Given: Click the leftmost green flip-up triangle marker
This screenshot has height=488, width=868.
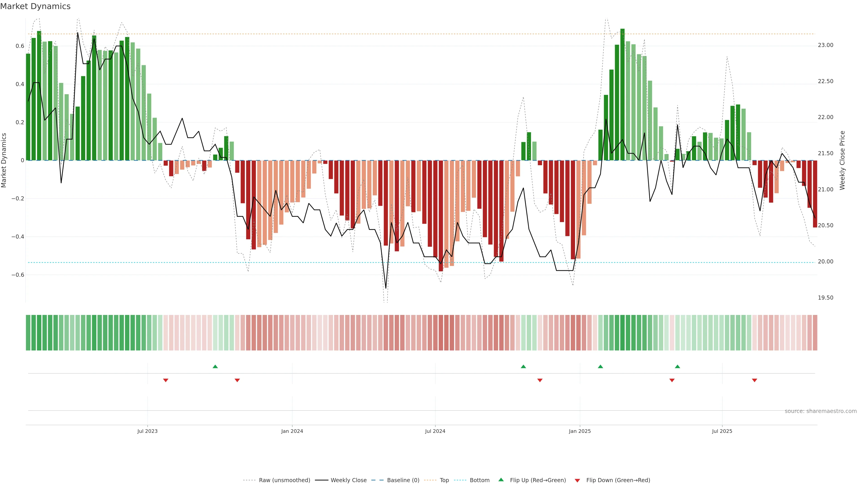Looking at the screenshot, I should tap(215, 366).
